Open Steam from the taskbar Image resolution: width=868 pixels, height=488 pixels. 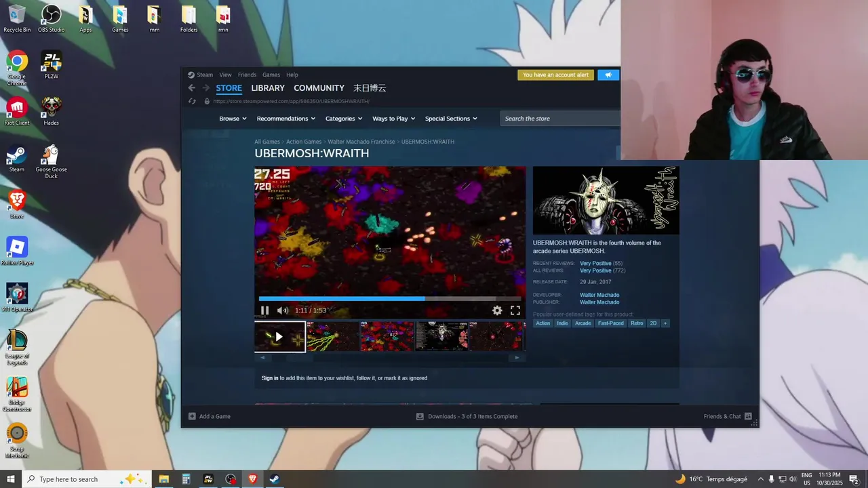[x=275, y=479]
